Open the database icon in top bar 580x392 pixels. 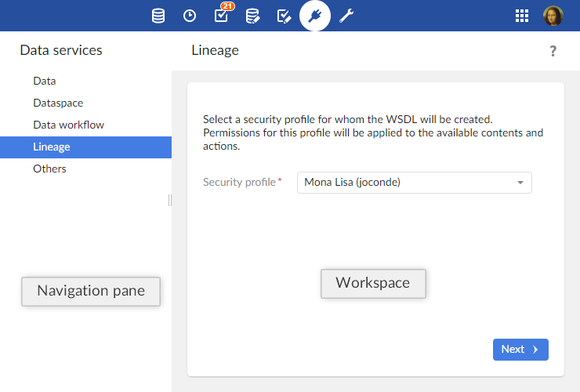[x=158, y=16]
